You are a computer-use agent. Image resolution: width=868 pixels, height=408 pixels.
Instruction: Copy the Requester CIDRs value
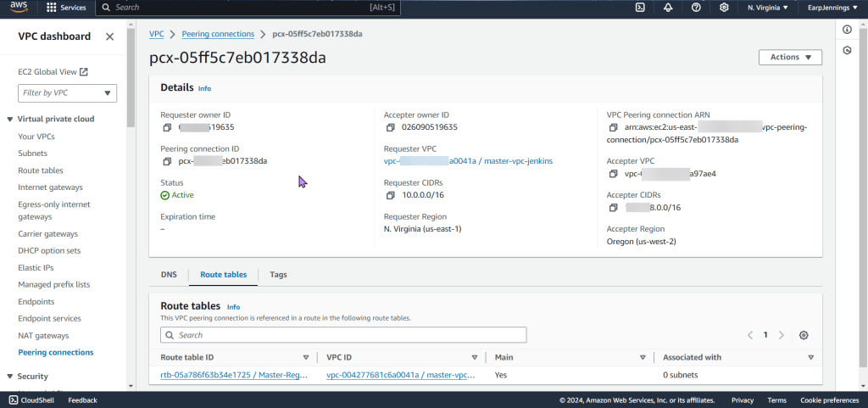(390, 195)
